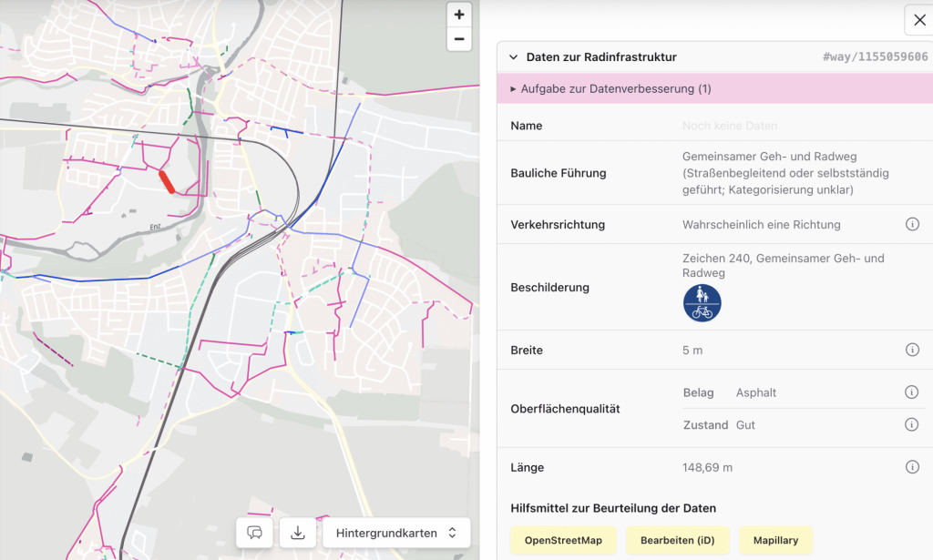Open info icon for Zustand Gut
The height and width of the screenshot is (560, 933).
911,424
